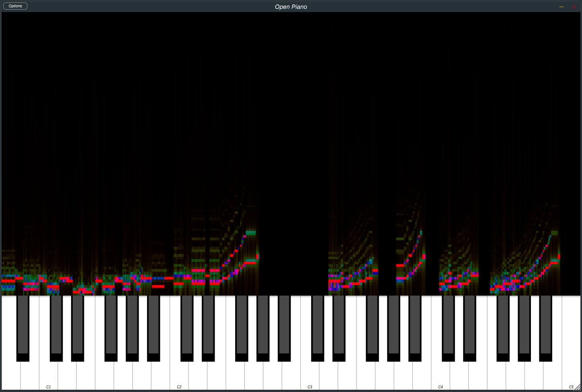This screenshot has width=582, height=392.
Task: Close the Open Piano window
Action: (x=574, y=7)
